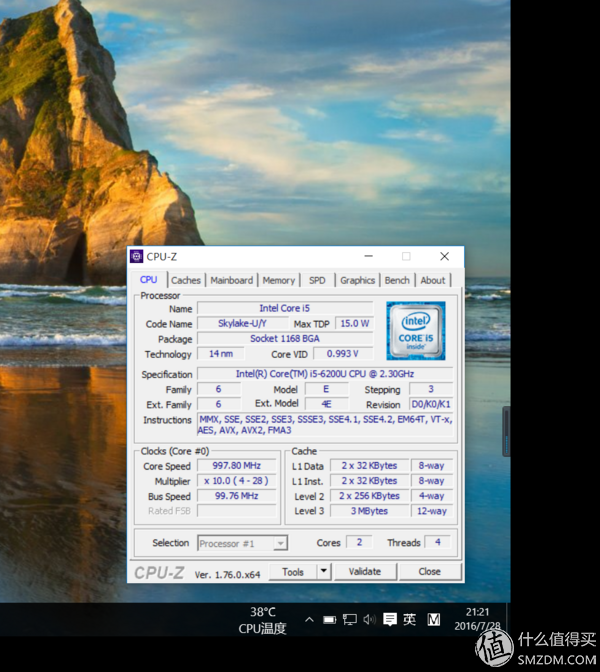Close the CPU-Z window with X
600x672 pixels.
coord(444,256)
